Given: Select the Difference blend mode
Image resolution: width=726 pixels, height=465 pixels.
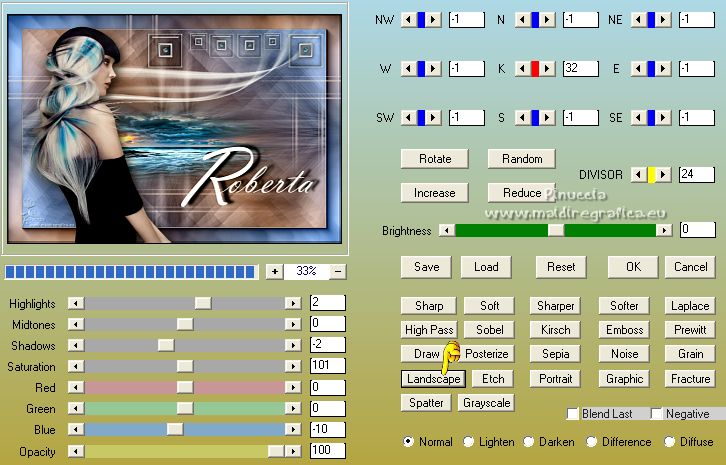Looking at the screenshot, I should (x=593, y=442).
